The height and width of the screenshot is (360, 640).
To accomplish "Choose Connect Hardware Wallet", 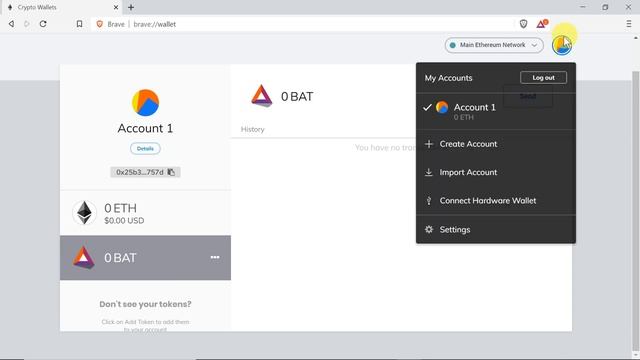I will (496, 200).
